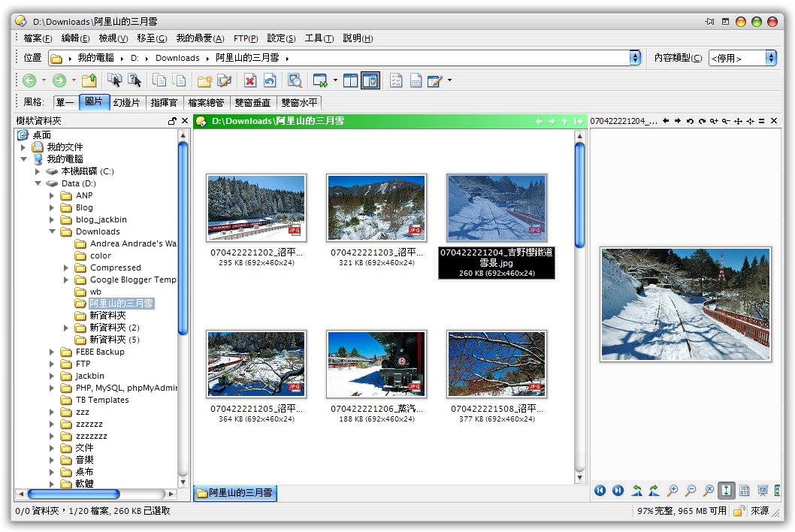Open the file search tool on the toolbar
The width and height of the screenshot is (795, 532).
pyautogui.click(x=295, y=80)
